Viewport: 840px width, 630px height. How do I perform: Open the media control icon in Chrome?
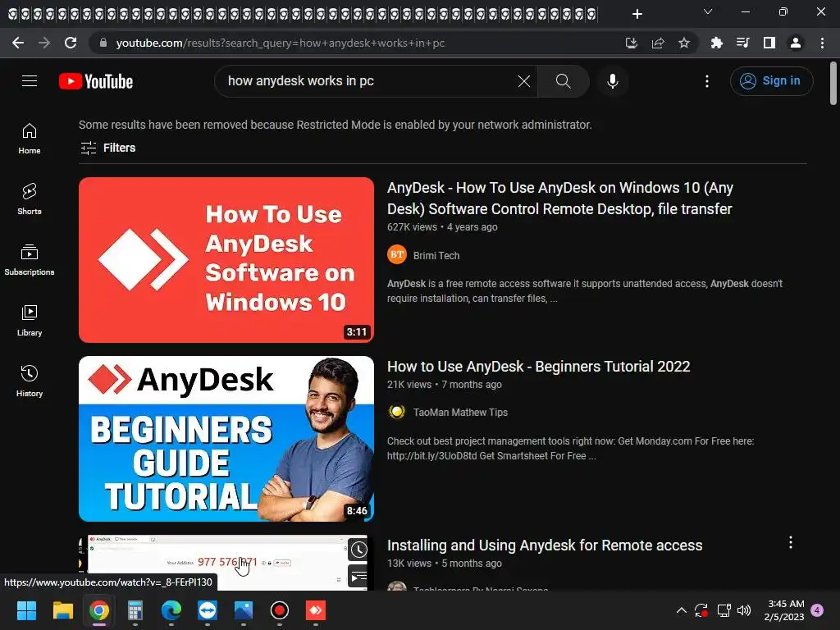click(742, 43)
